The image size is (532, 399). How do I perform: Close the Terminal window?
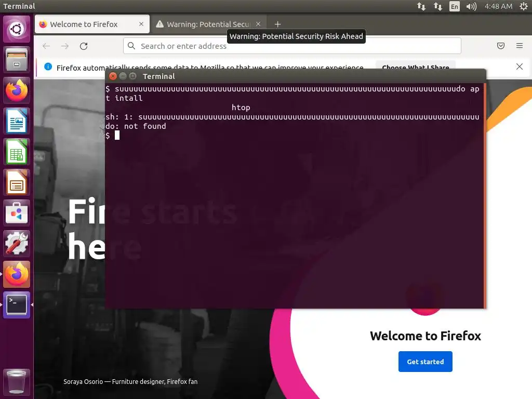(113, 76)
